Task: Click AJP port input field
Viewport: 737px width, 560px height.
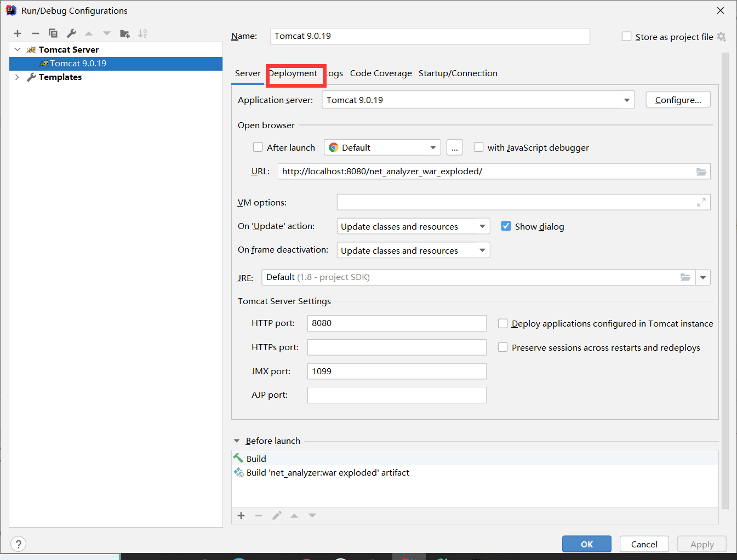Action: tap(397, 395)
